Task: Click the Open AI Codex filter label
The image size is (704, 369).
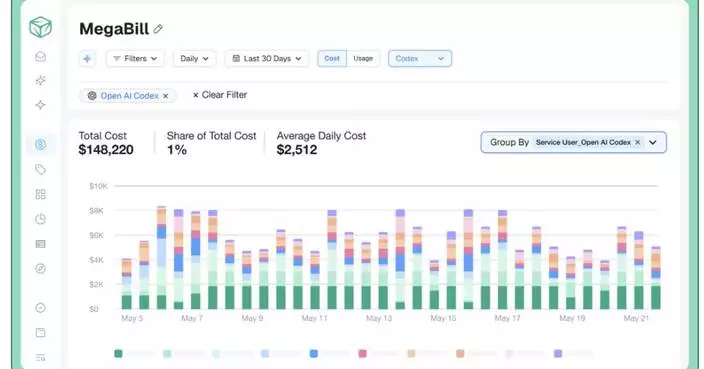Action: (x=129, y=96)
